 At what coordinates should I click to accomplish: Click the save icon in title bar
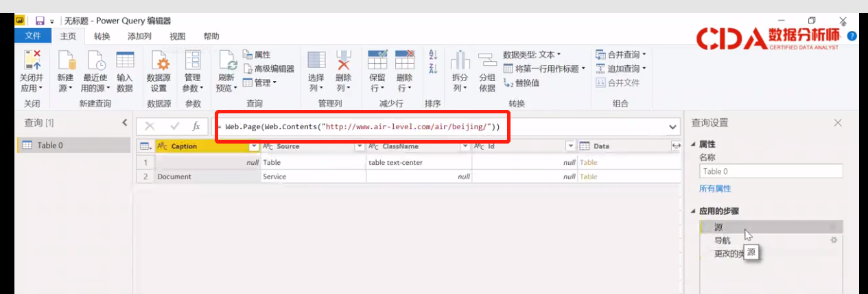pos(40,21)
